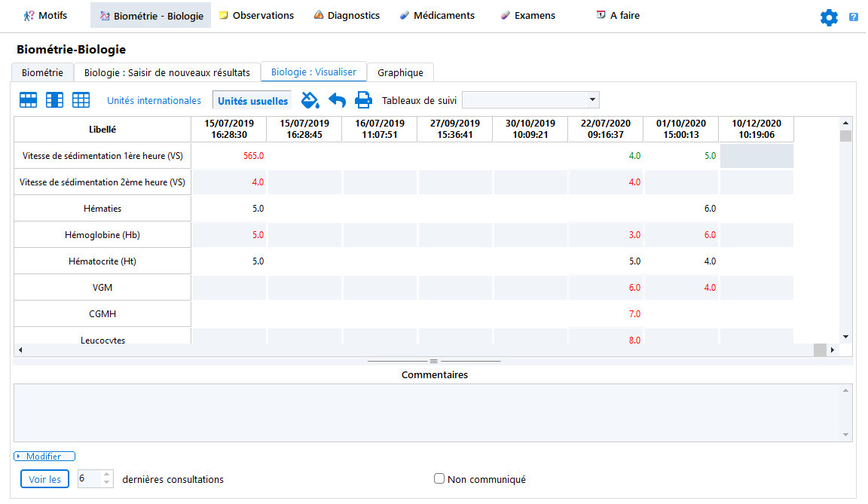Screen dimensions: 868x504
Task: Print the biology results table
Action: pos(363,100)
